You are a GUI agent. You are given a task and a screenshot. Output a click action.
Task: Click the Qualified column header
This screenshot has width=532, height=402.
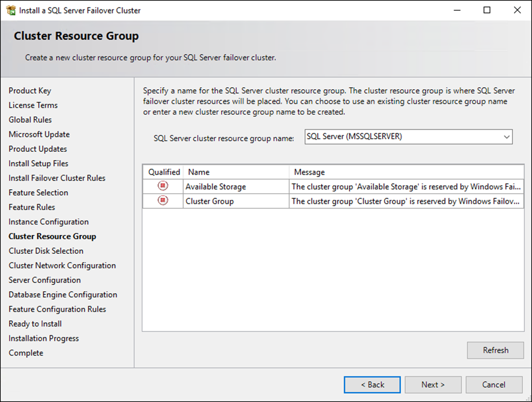[x=164, y=172]
